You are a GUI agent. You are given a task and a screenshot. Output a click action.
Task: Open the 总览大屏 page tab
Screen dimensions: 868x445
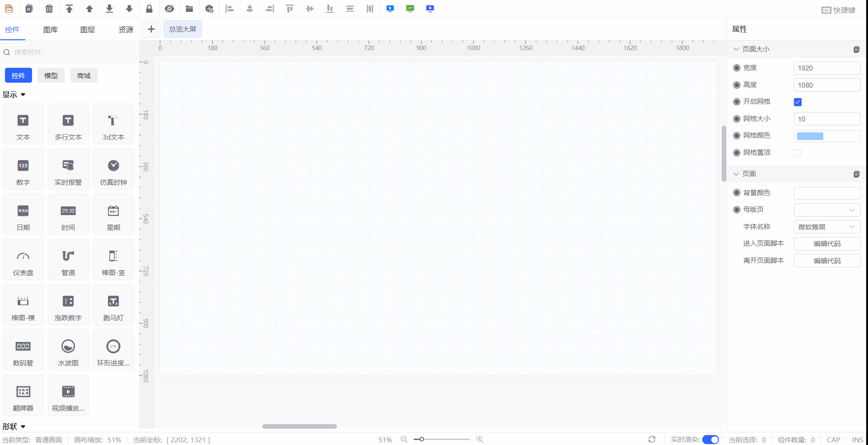[x=182, y=29]
